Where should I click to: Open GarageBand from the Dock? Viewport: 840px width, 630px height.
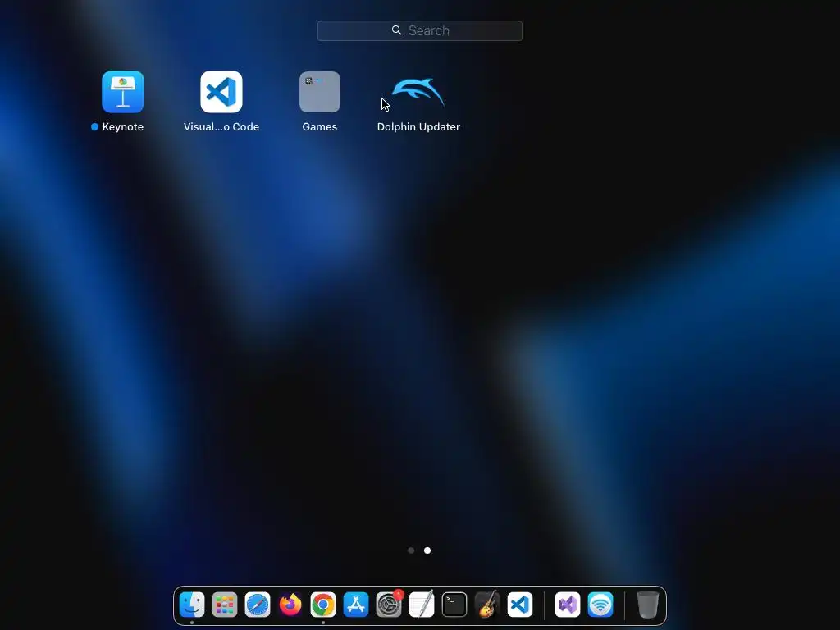coord(487,605)
